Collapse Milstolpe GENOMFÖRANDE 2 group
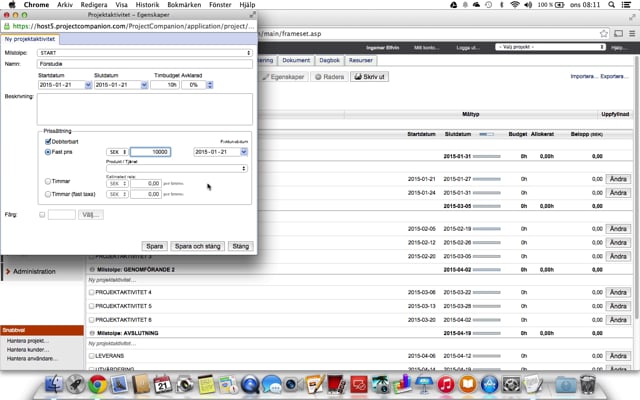640x400 pixels. tap(92, 269)
